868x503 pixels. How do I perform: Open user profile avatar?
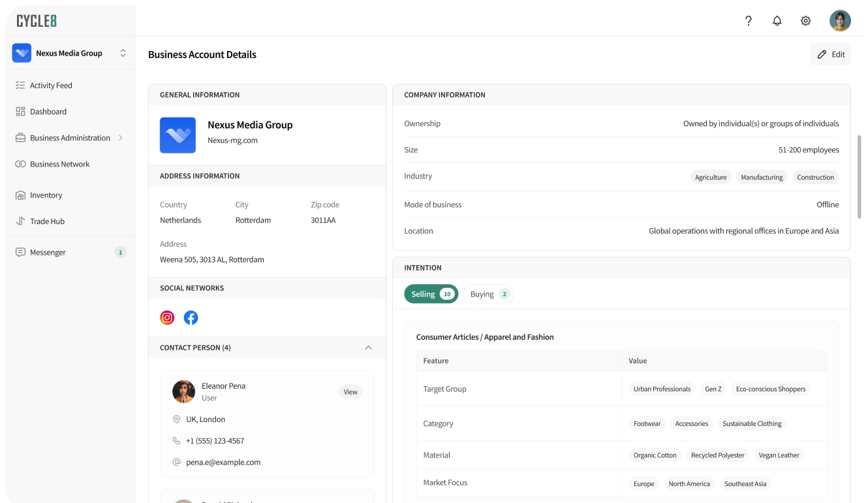coord(840,21)
